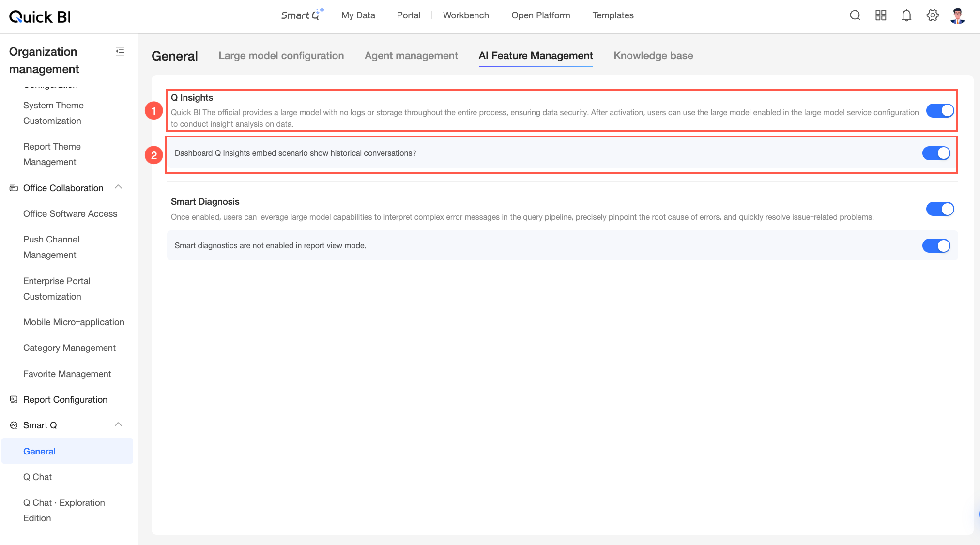Click the Quick BI logo
This screenshot has width=980, height=545.
pos(40,17)
